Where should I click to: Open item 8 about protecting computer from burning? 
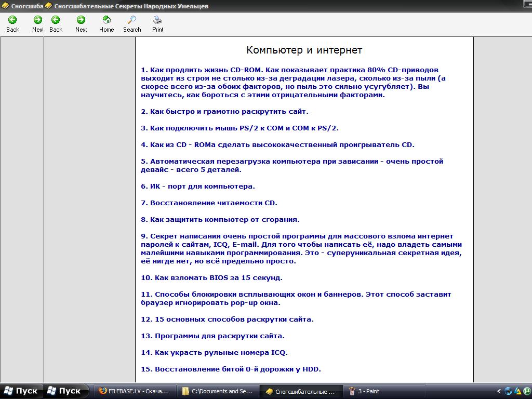click(x=220, y=220)
